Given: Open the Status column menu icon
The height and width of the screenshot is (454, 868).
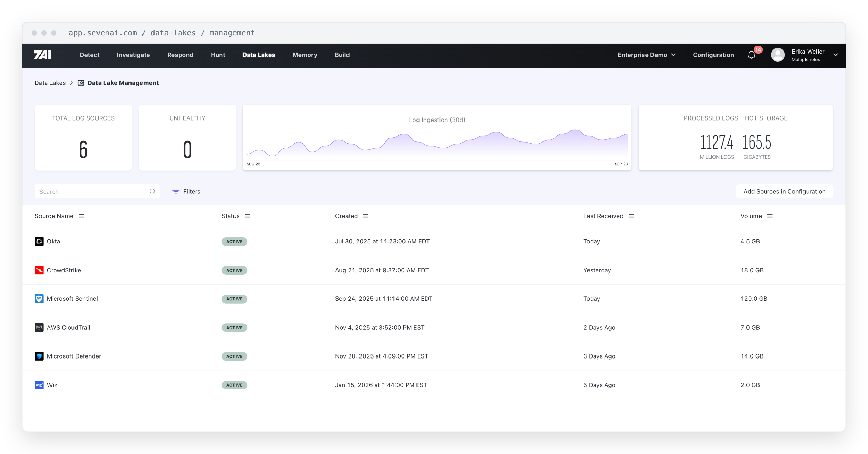Looking at the screenshot, I should pos(248,216).
